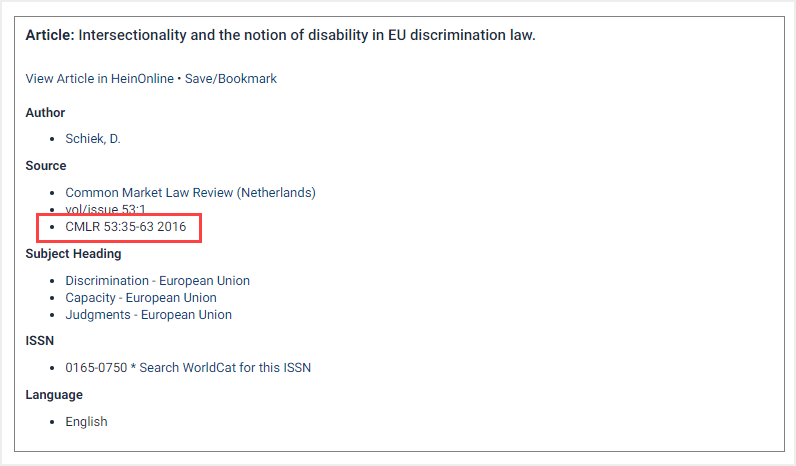Open View Article in HeinOnline link
Screen dimensions: 796x466
[x=100, y=79]
